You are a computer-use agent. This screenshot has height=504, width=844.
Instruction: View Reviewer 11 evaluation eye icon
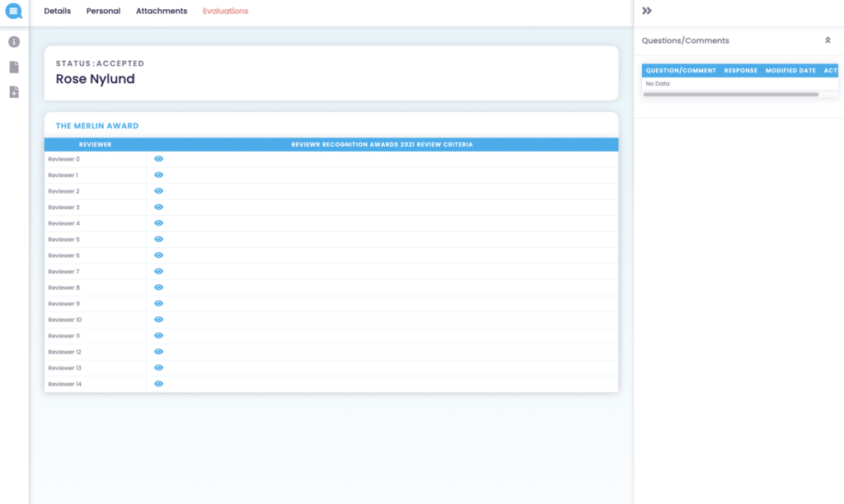point(159,336)
